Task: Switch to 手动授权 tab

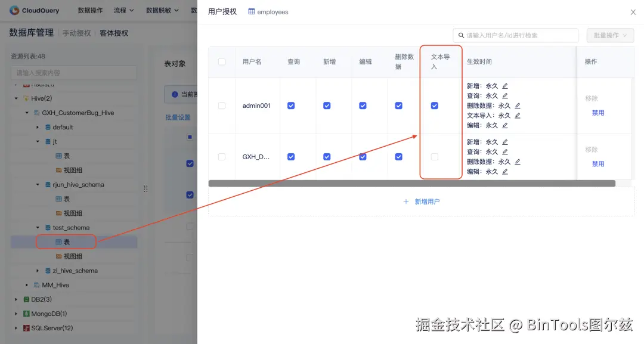Action: 76,33
